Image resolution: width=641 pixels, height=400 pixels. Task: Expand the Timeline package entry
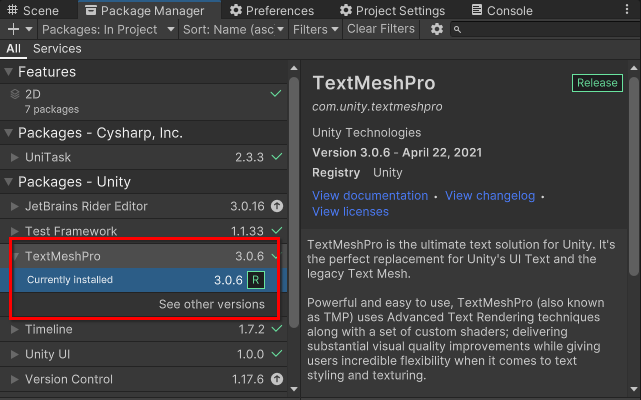click(x=14, y=330)
